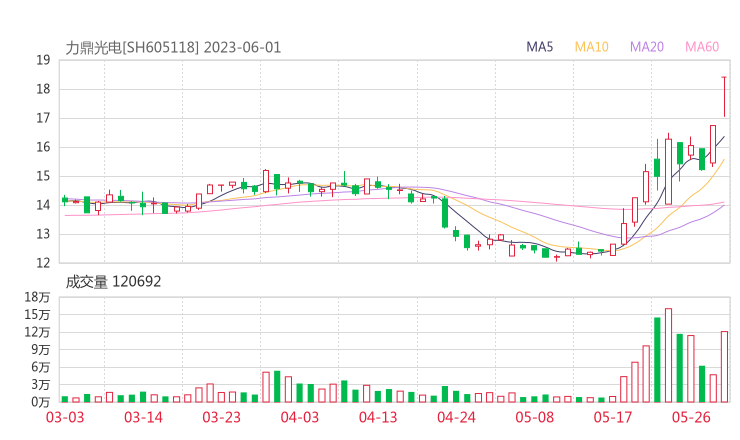Screen dimensions: 740x440
Task: Click the 15 price axis label
Action: 43,176
